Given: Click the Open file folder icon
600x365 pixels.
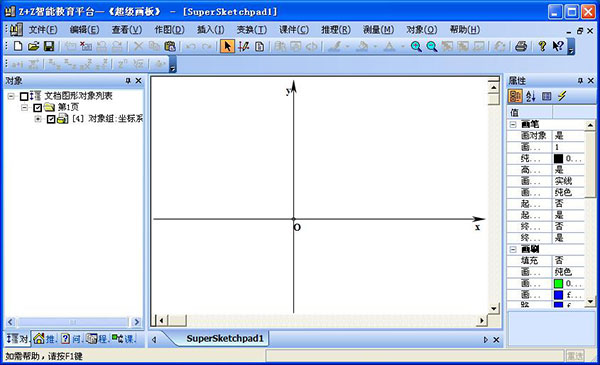Looking at the screenshot, I should pyautogui.click(x=33, y=46).
